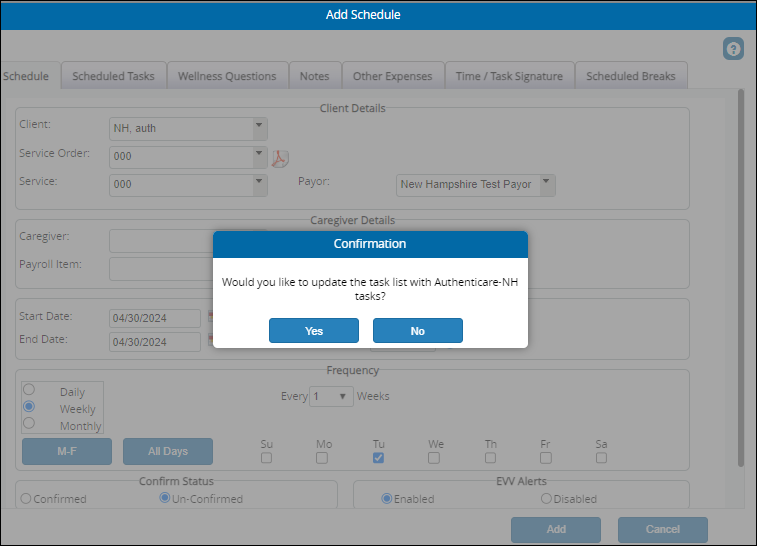Select the Monthly frequency radio button

[29, 423]
